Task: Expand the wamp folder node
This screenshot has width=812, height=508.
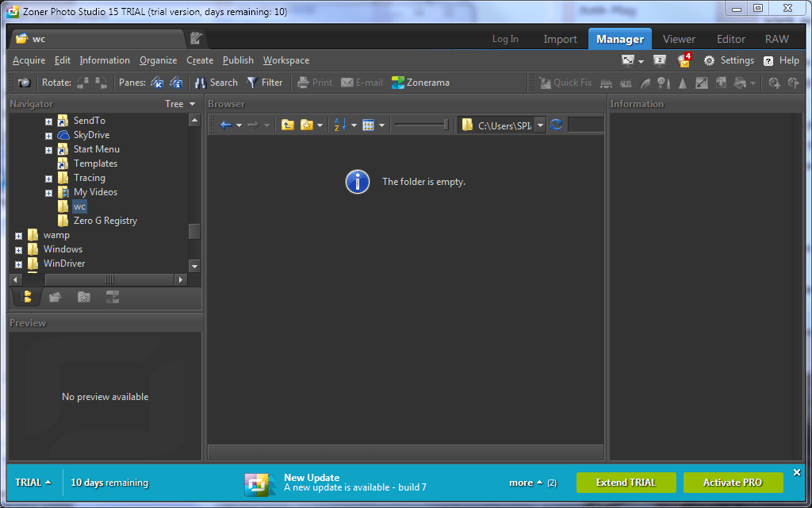Action: (19, 236)
